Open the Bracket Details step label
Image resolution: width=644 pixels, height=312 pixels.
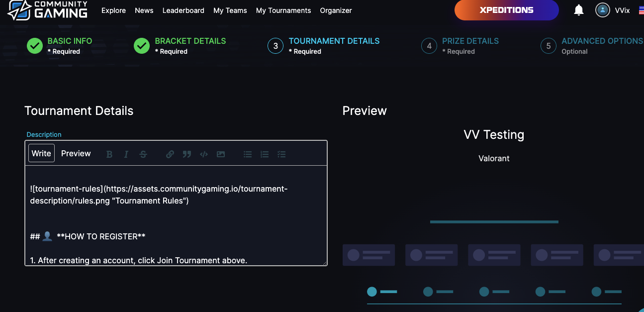[190, 41]
